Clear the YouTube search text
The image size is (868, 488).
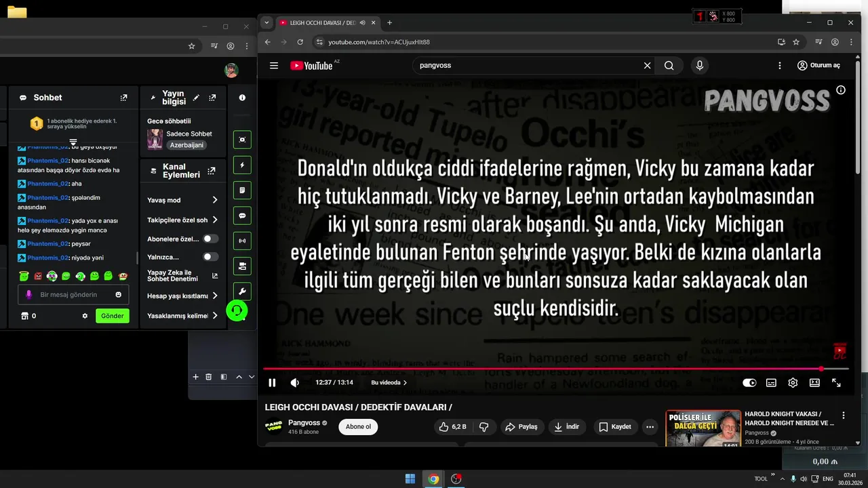(647, 66)
